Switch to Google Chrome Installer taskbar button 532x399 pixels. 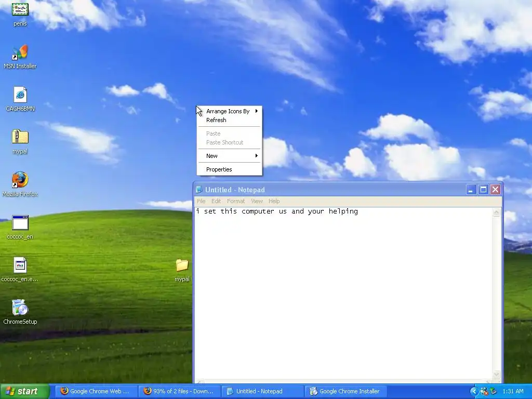click(x=346, y=391)
